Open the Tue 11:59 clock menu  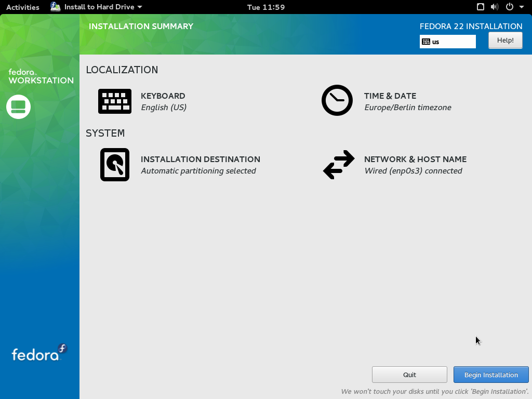tap(265, 7)
